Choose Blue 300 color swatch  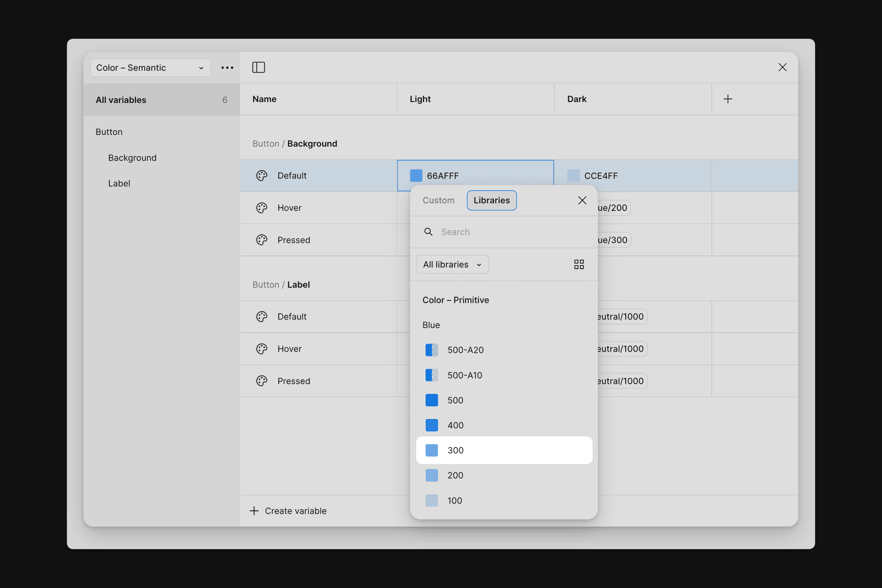click(504, 450)
